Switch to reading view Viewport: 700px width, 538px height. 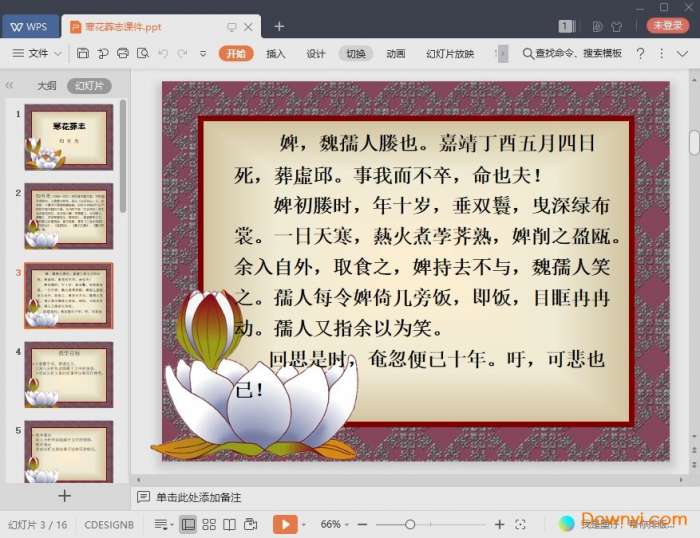tap(229, 525)
